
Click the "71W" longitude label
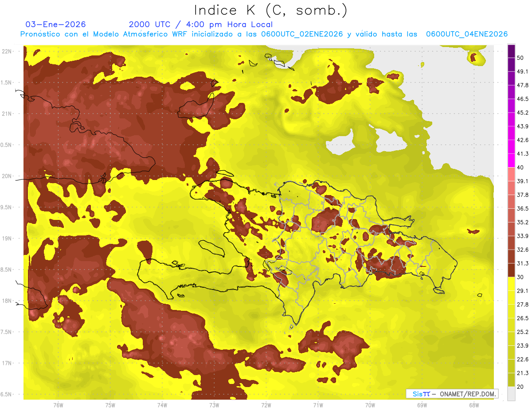(x=318, y=405)
